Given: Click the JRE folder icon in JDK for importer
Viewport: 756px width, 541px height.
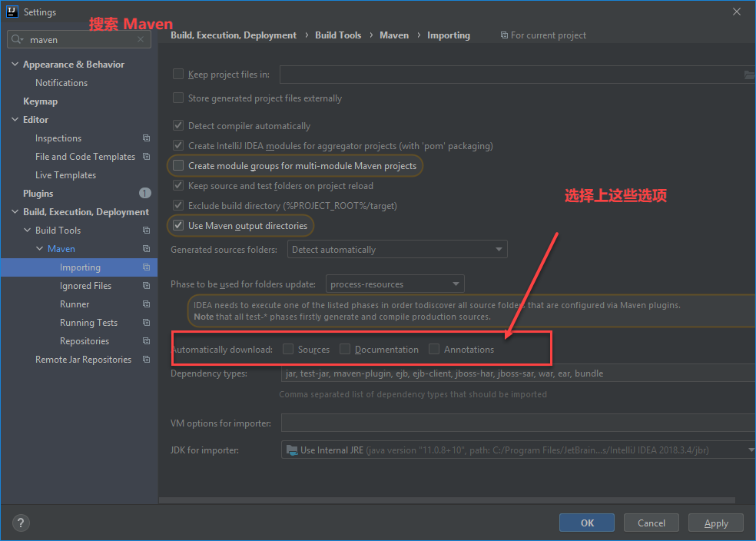Looking at the screenshot, I should tap(292, 450).
